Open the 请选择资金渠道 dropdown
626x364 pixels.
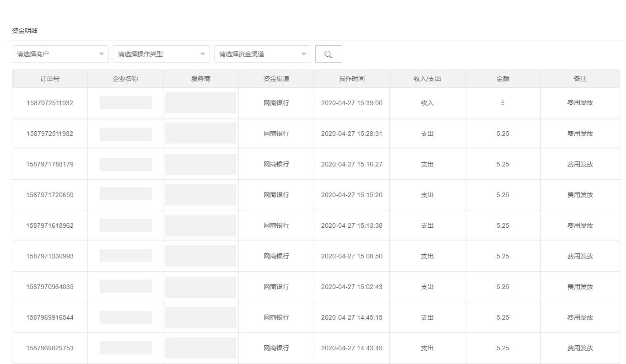click(x=263, y=54)
